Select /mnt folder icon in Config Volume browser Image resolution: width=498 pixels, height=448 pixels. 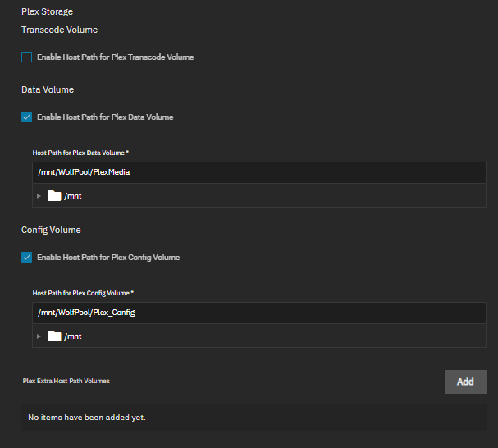pos(54,336)
